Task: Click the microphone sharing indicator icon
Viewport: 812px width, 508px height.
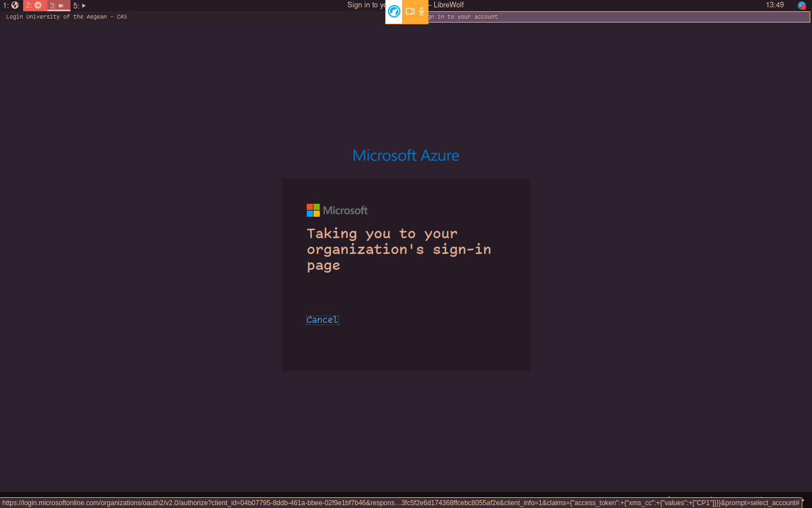Action: coord(421,12)
